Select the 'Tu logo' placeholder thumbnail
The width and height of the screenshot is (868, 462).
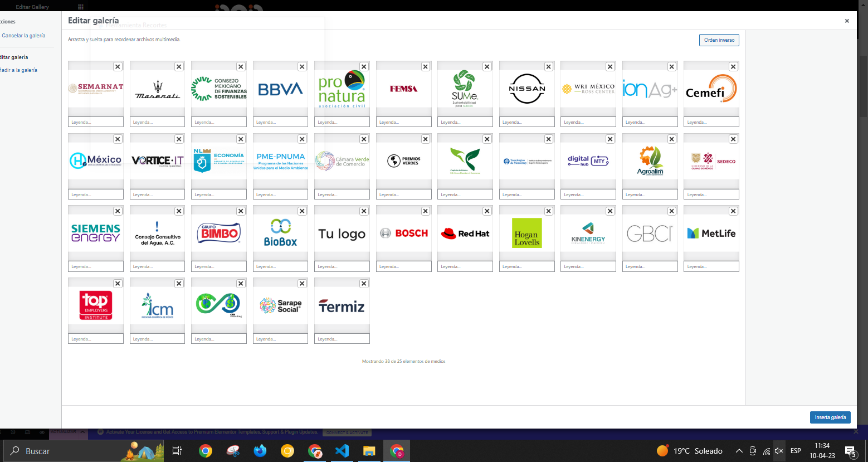[x=342, y=234]
